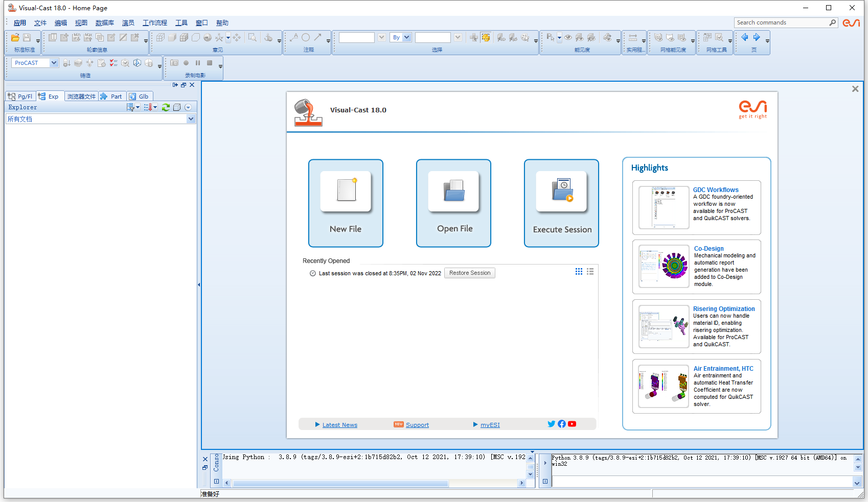Switch to the Pg/Fl tab
868x502 pixels.
[x=20, y=97]
